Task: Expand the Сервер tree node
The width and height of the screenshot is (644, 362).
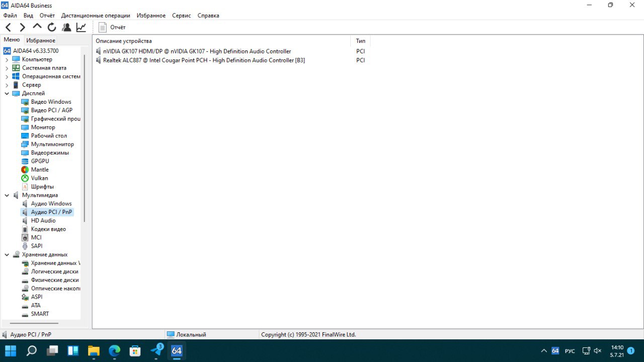Action: (7, 85)
